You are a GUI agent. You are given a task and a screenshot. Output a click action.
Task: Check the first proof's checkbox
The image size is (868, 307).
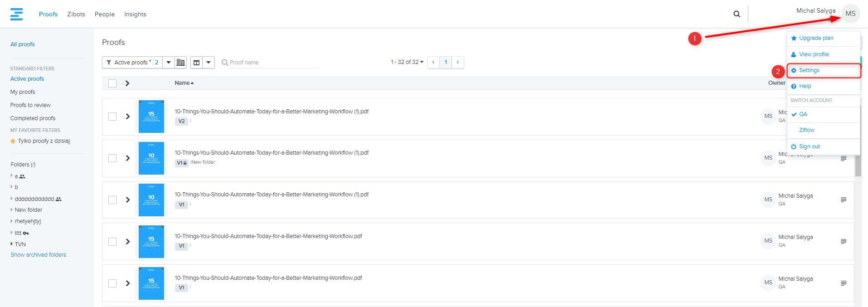(x=112, y=117)
